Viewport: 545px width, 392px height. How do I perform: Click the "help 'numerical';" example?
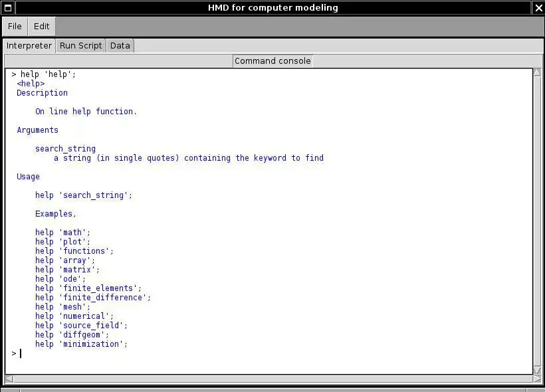click(74, 316)
